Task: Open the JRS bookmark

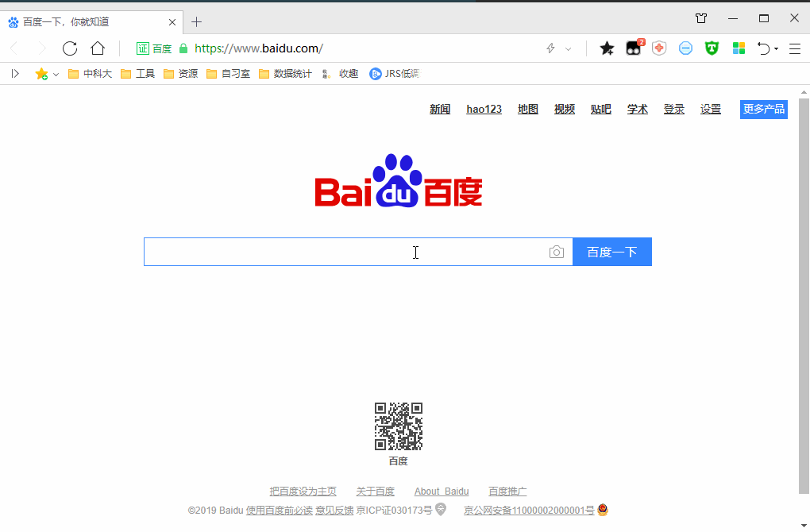Action: point(394,74)
